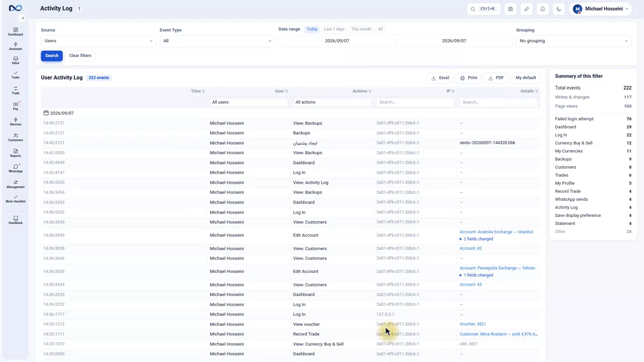This screenshot has width=644, height=362.
Task: Sort by the User column header
Action: [x=281, y=91]
